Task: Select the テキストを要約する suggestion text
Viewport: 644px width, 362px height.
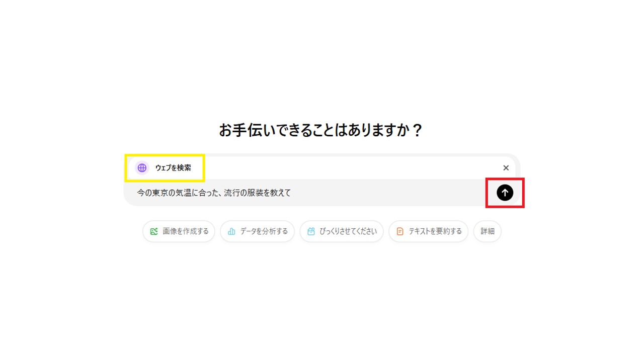Action: click(x=435, y=231)
